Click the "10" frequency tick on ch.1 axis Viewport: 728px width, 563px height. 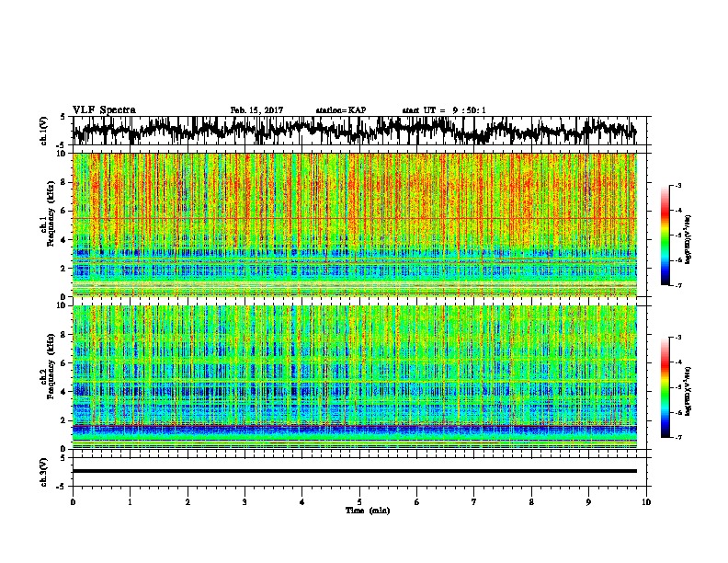63,154
